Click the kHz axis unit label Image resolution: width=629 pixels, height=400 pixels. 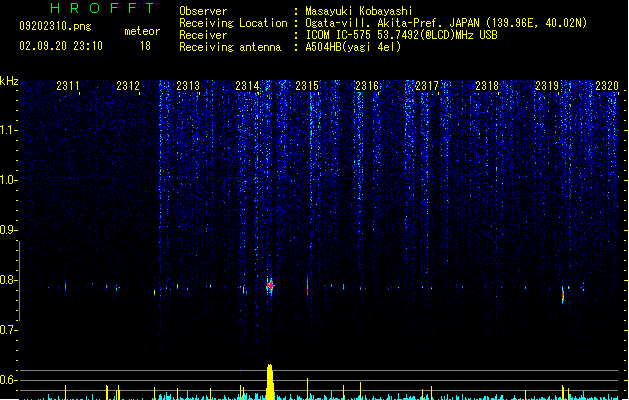point(9,81)
